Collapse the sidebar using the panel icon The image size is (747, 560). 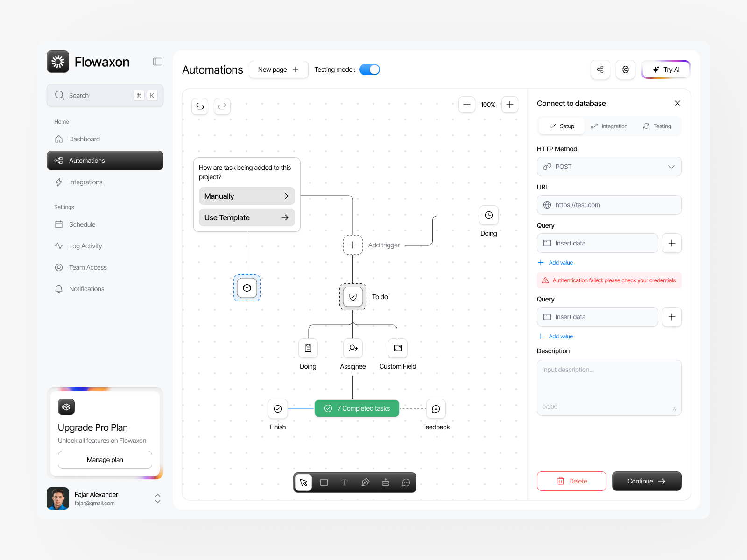coord(157,61)
